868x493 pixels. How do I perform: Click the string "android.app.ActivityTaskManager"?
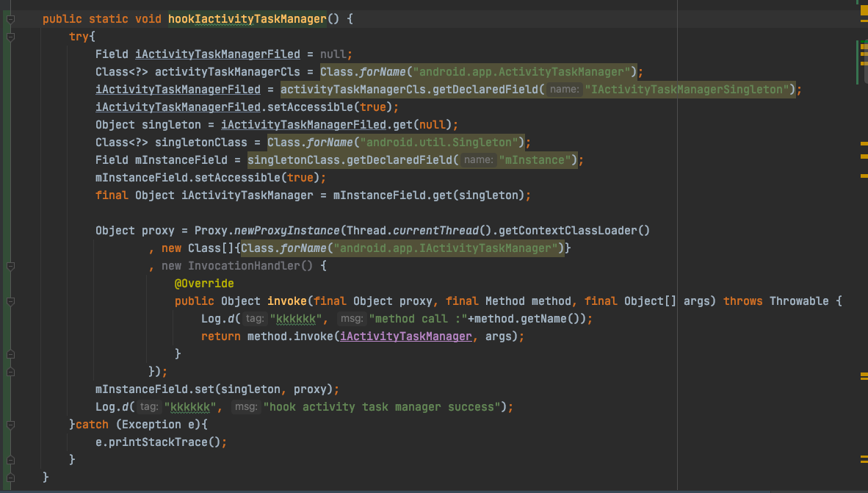point(521,72)
